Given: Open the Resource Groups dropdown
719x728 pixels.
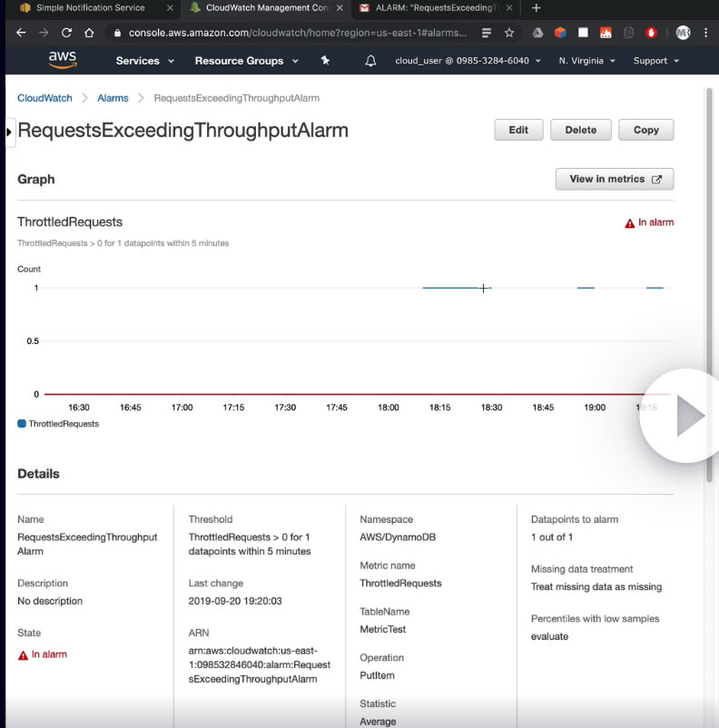Looking at the screenshot, I should (247, 61).
